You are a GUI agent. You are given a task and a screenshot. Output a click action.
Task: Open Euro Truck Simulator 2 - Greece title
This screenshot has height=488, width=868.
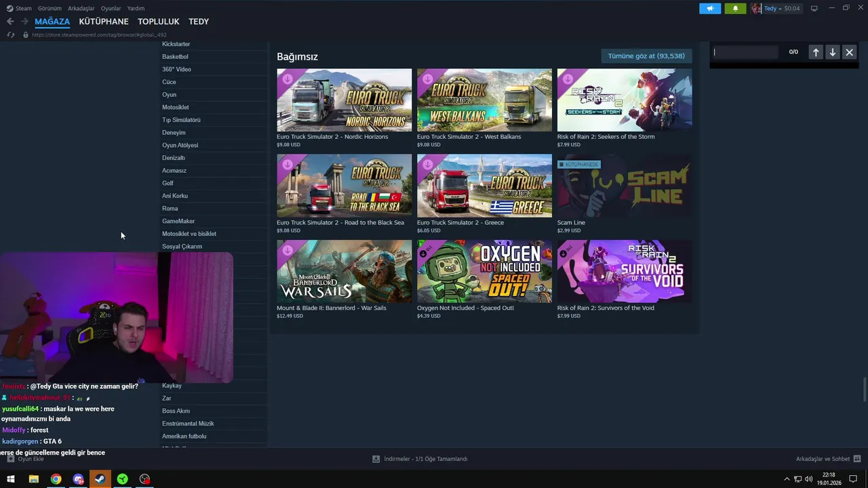coord(460,222)
